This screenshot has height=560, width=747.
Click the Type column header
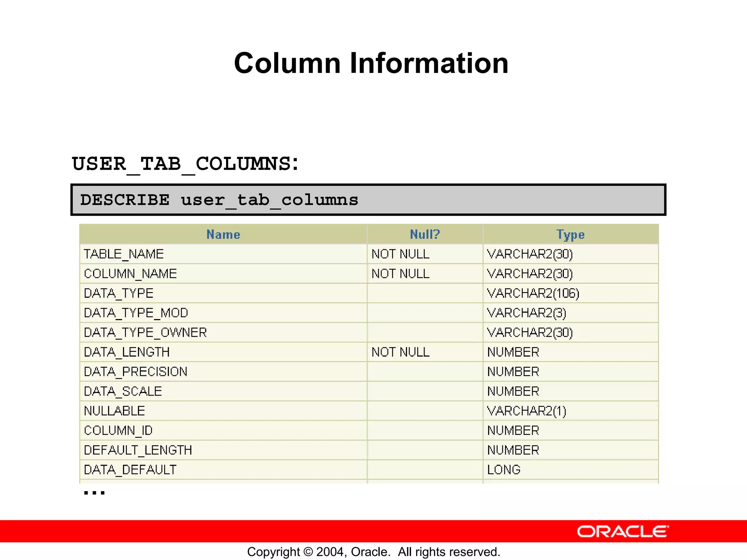570,234
